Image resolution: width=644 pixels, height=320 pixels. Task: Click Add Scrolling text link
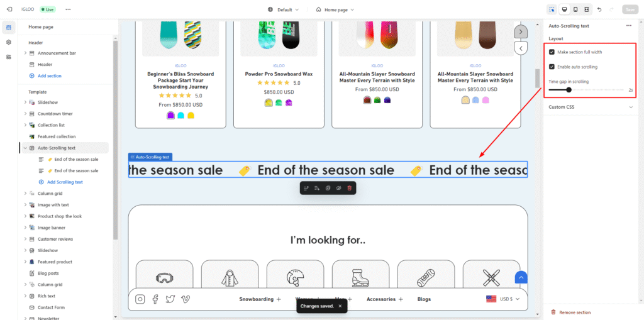click(64, 182)
